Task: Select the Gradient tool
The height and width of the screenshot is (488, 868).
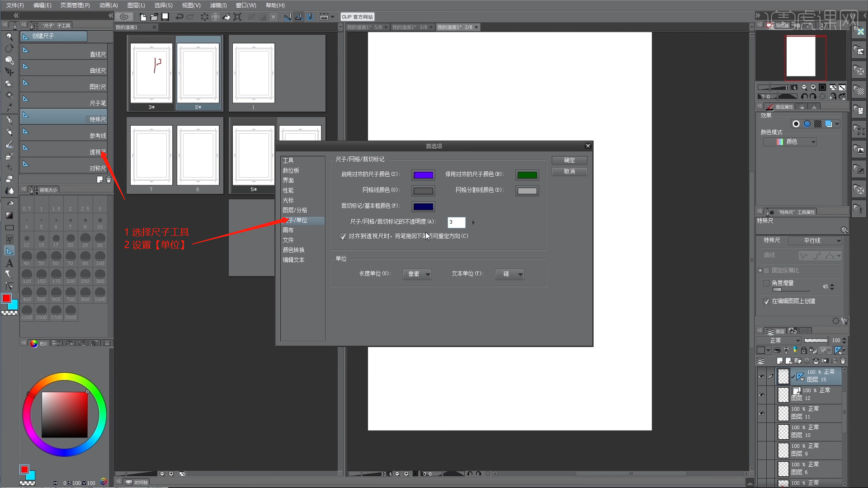Action: [9, 216]
